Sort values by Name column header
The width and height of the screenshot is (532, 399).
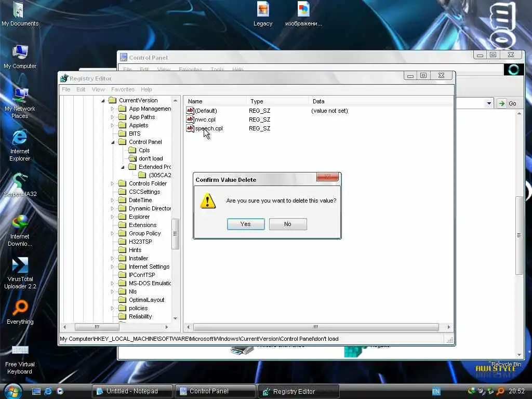pyautogui.click(x=216, y=101)
